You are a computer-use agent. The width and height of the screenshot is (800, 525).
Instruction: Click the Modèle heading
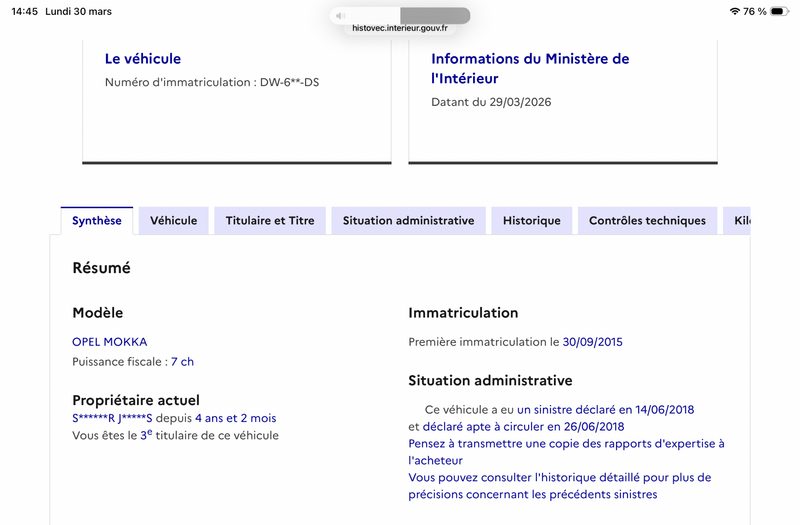tap(98, 313)
